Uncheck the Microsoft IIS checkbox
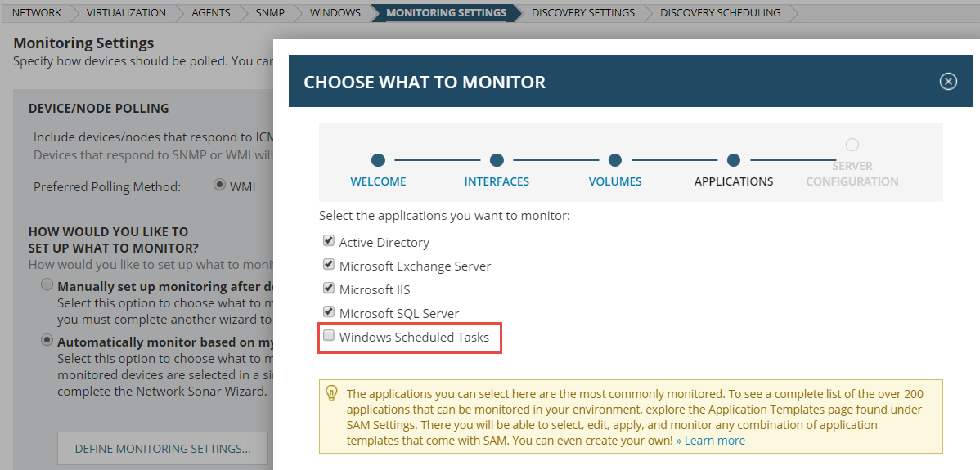 point(329,289)
